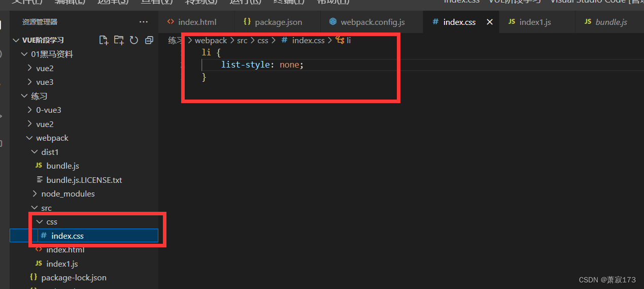Image resolution: width=644 pixels, height=289 pixels.
Task: Select the index.css editor tab
Action: (461, 22)
